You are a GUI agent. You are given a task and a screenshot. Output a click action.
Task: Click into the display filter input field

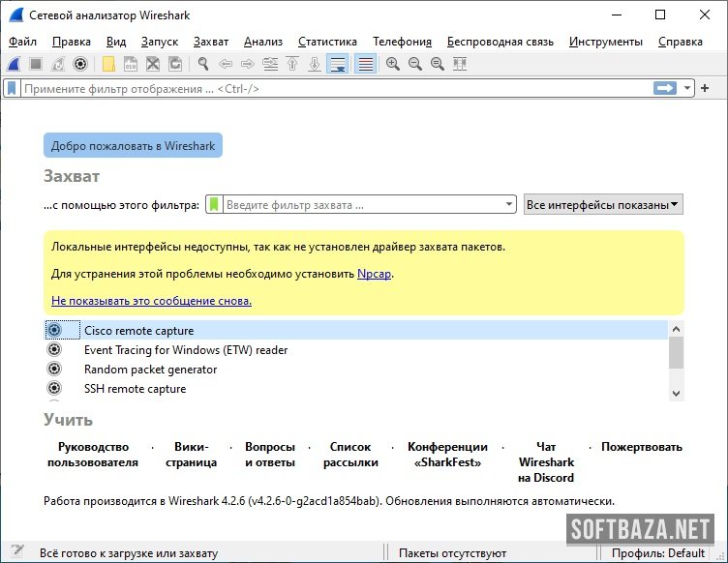(x=329, y=88)
